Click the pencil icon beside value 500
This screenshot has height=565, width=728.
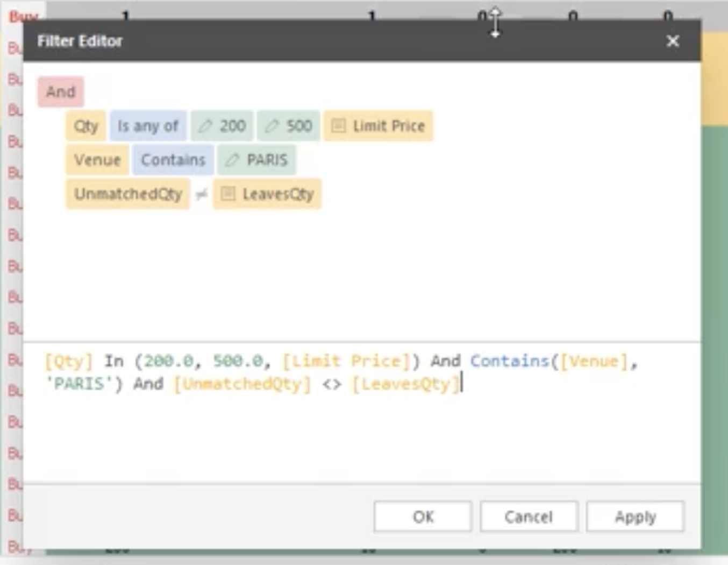pos(272,126)
